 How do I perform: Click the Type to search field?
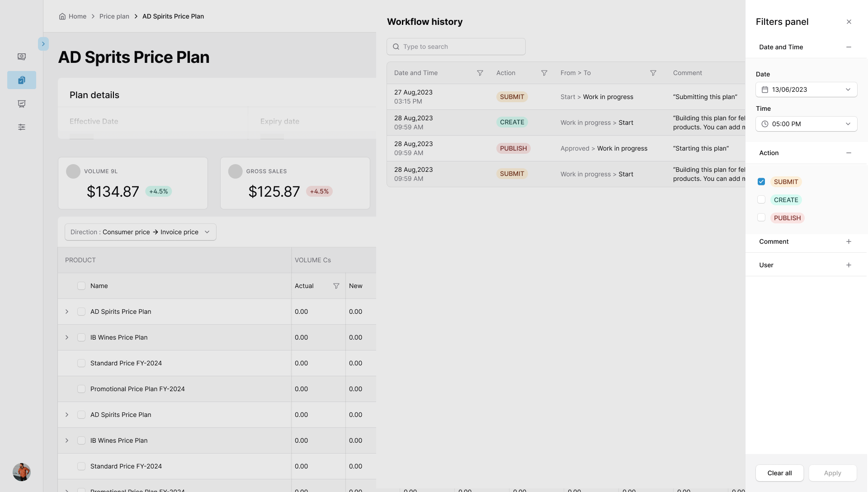point(456,47)
